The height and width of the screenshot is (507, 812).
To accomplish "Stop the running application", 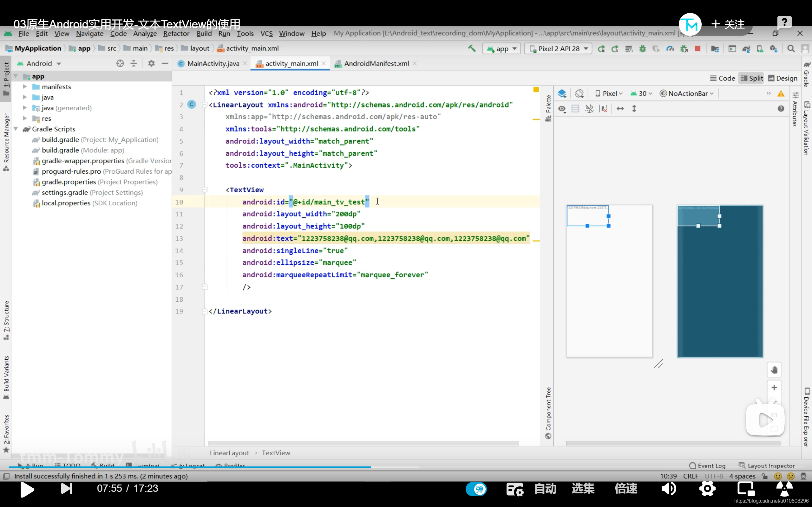I will coord(698,48).
